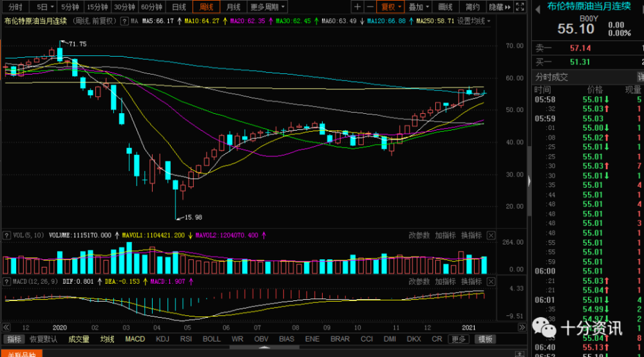Click 指标 indicators button
This screenshot has width=644, height=357.
tap(14, 340)
